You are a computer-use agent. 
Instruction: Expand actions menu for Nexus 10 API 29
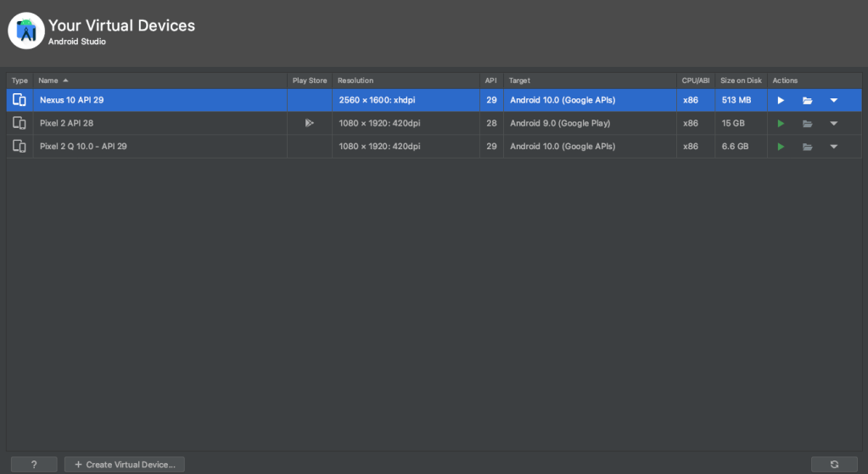(x=834, y=100)
